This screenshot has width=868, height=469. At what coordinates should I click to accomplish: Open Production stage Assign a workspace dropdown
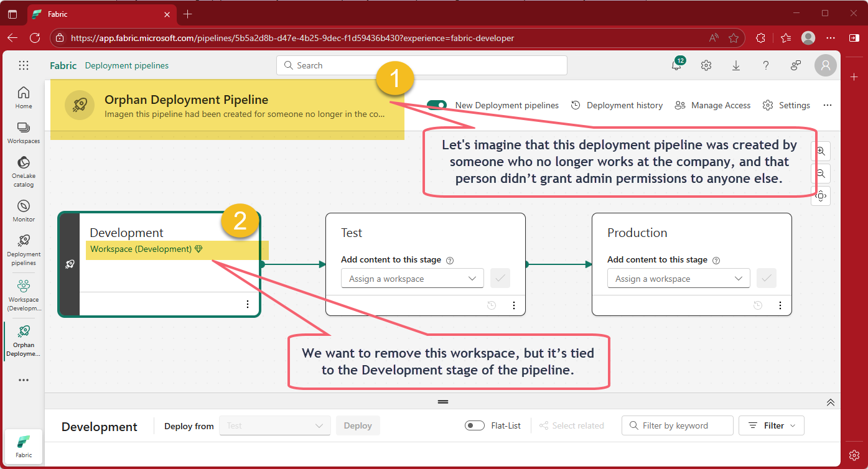[679, 279]
